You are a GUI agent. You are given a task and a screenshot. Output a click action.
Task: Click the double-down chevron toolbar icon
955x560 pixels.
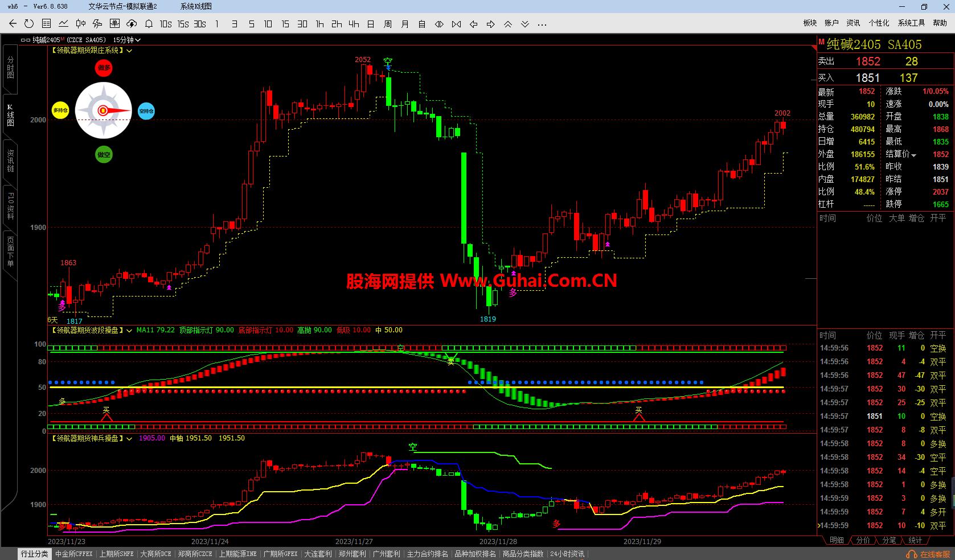[525, 24]
